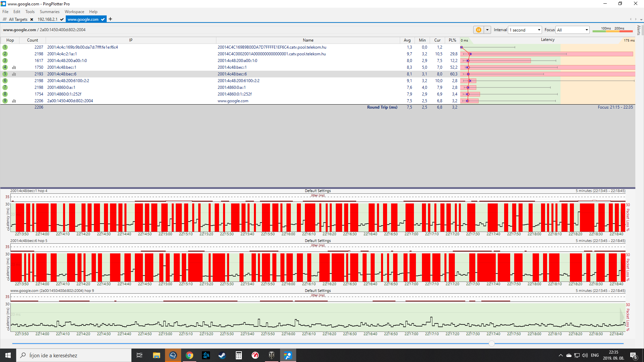Screen dimensions: 644x362
Task: Open the Alerts side panel
Action: (639, 30)
